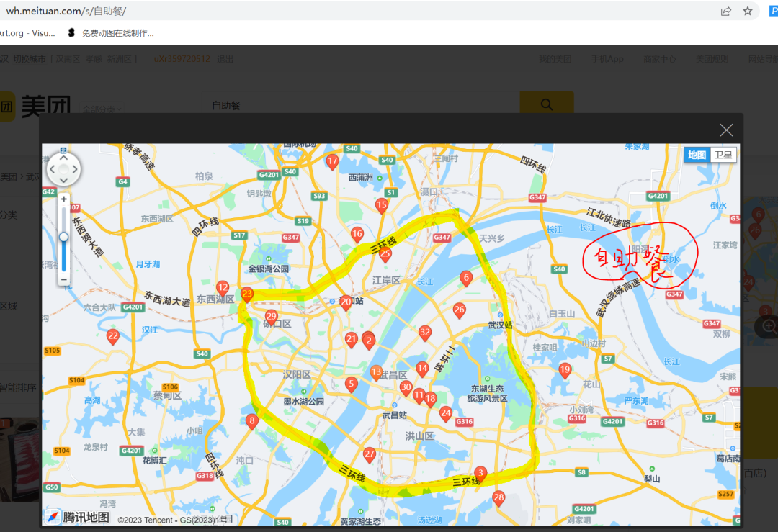Screen dimensions: 778x532
Task: Click 切换城市 to switch city
Action: [30, 59]
